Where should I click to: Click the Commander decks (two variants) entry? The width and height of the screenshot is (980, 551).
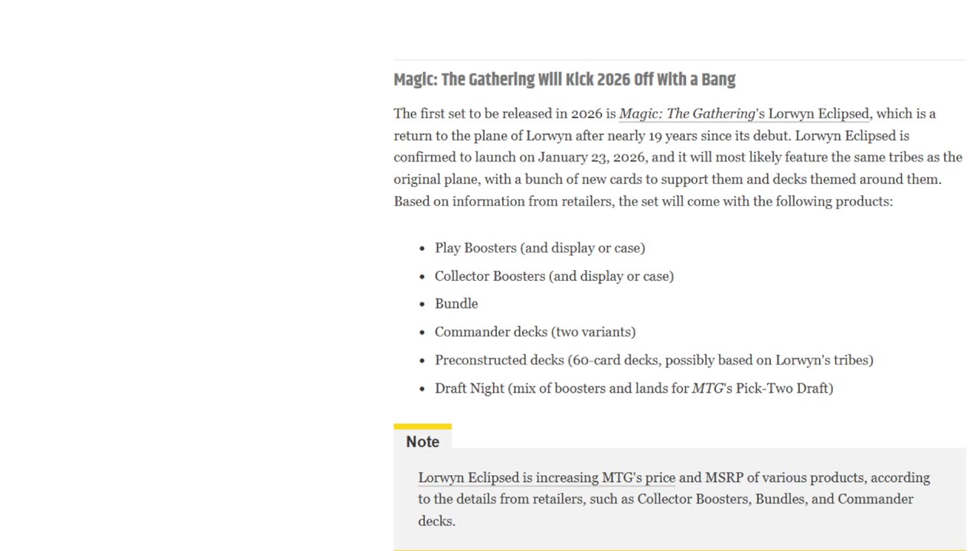point(535,332)
